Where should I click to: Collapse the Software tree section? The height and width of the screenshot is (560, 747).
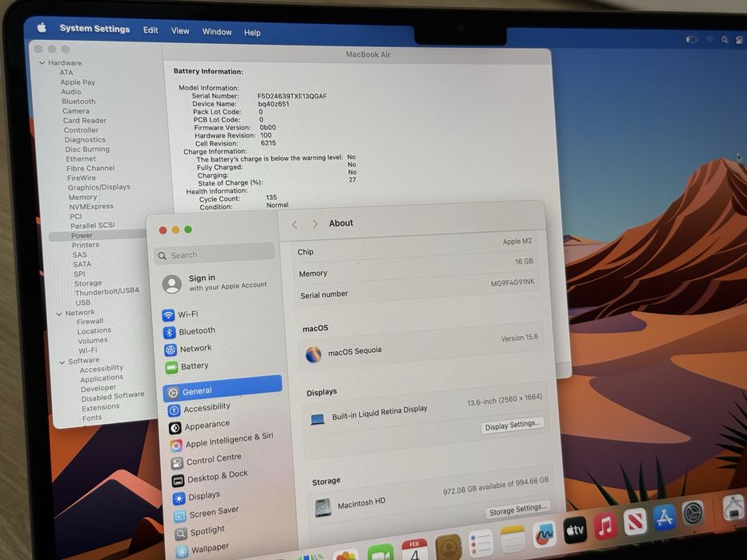click(62, 362)
